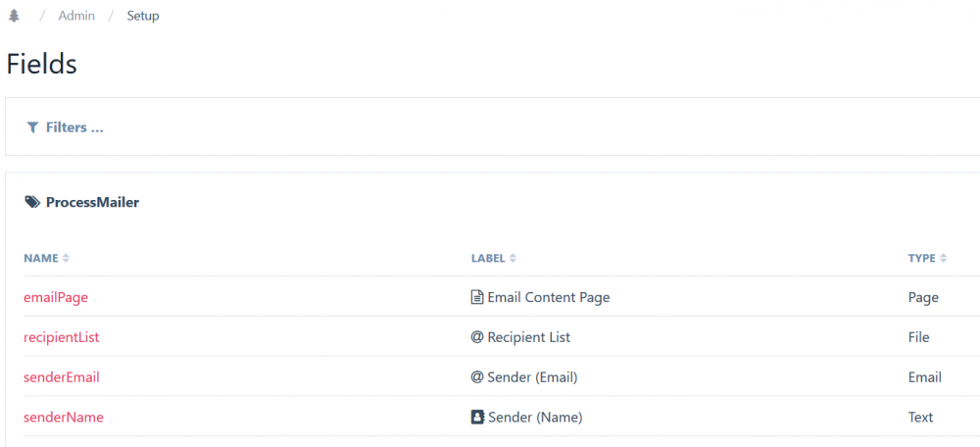Open the emailPage field

click(x=56, y=297)
